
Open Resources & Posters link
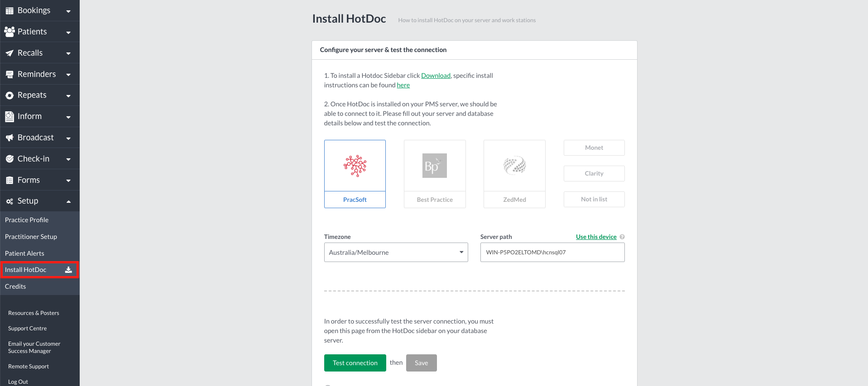(x=34, y=313)
